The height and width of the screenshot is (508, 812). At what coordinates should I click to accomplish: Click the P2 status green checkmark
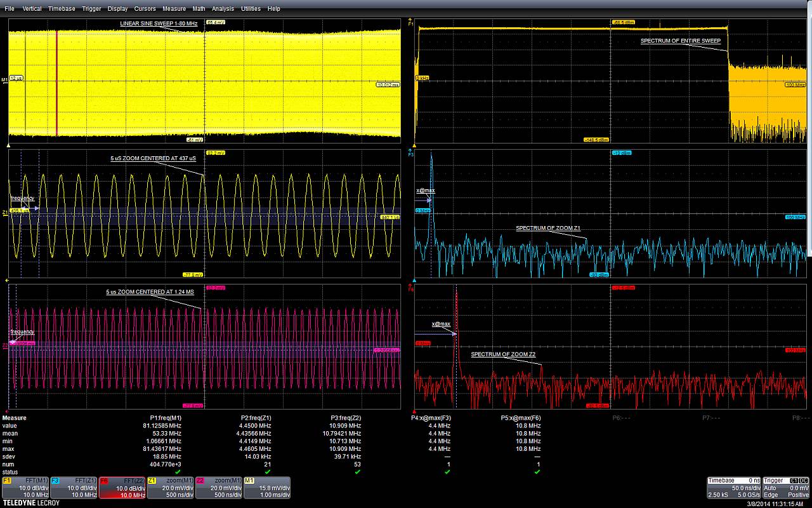(x=268, y=472)
